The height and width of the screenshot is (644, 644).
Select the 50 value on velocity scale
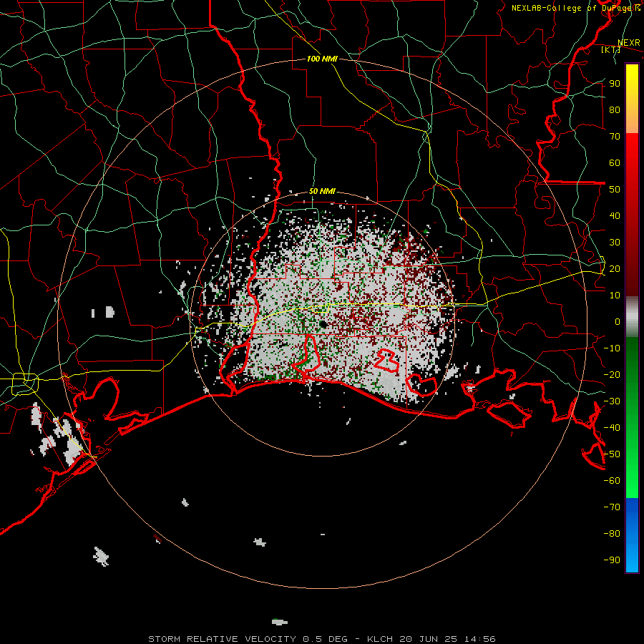point(615,190)
